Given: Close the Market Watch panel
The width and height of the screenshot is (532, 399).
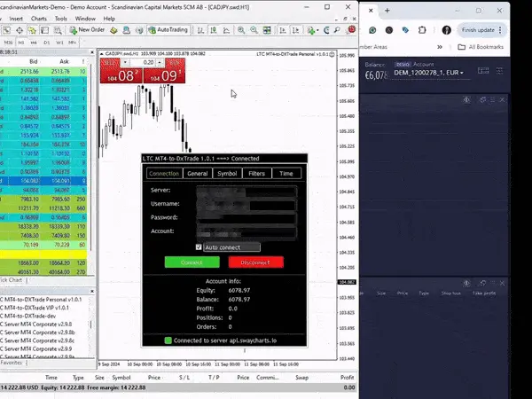Looking at the screenshot, I should [92, 52].
